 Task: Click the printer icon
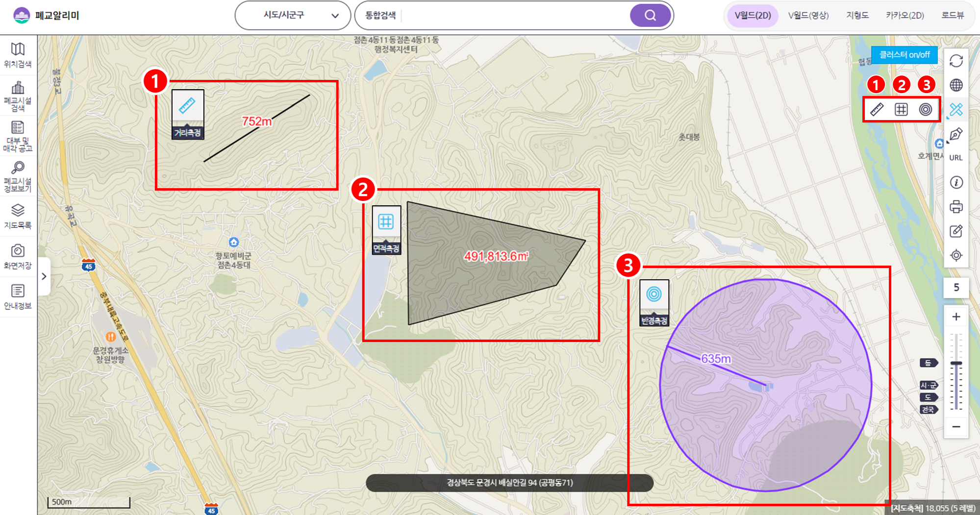pos(956,207)
